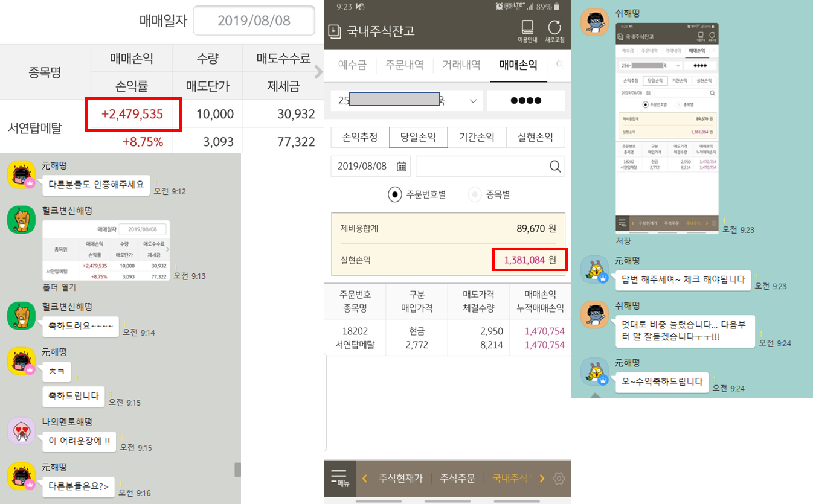Click the 실현손익 button
The height and width of the screenshot is (504, 813).
(x=535, y=138)
